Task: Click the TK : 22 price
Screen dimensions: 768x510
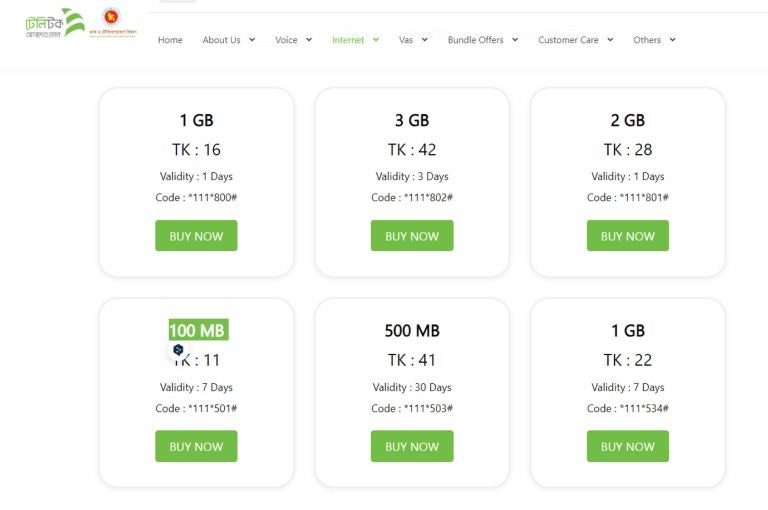Action: (x=628, y=361)
